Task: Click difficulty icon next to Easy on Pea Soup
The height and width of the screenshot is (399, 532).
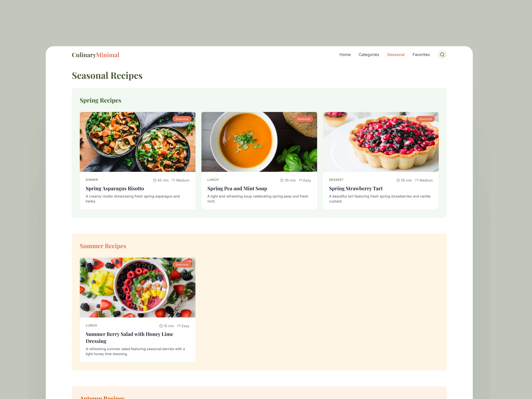Action: pyautogui.click(x=300, y=180)
